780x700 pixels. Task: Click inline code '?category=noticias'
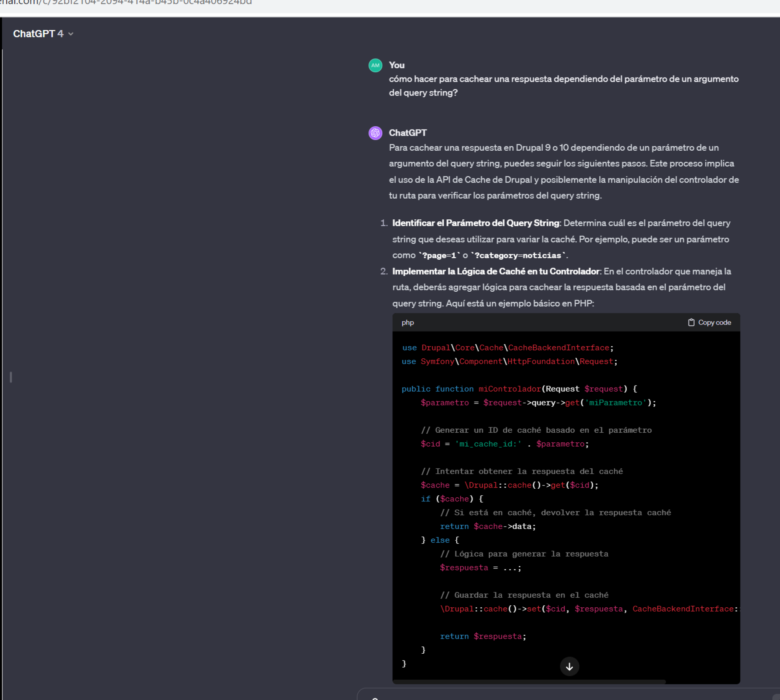(x=518, y=256)
